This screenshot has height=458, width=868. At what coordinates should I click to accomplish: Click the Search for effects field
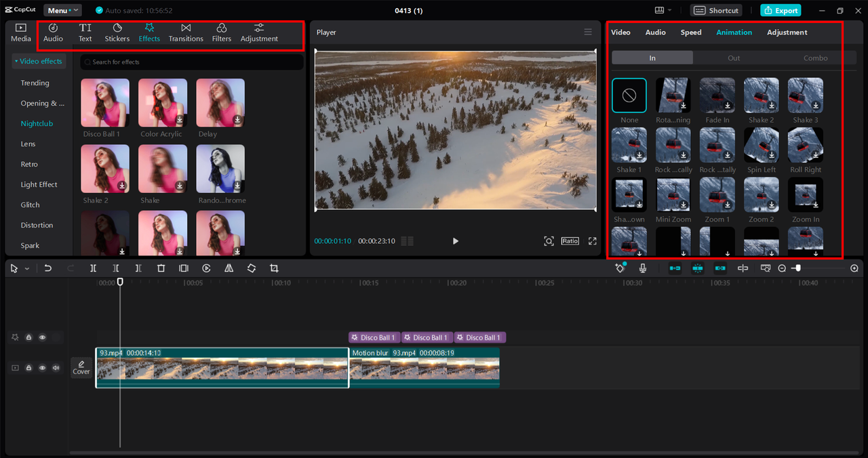(x=192, y=62)
